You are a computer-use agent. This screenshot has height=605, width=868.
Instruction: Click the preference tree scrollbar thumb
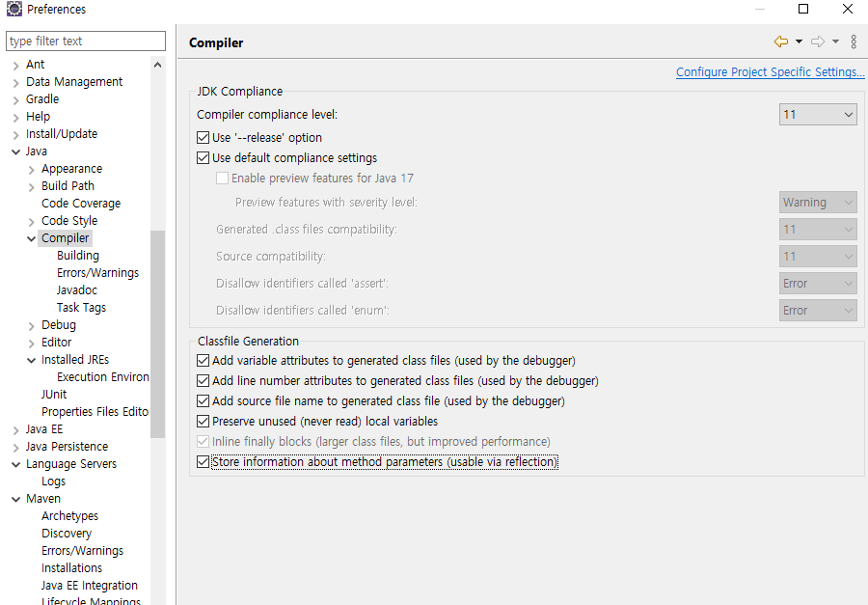[x=158, y=334]
